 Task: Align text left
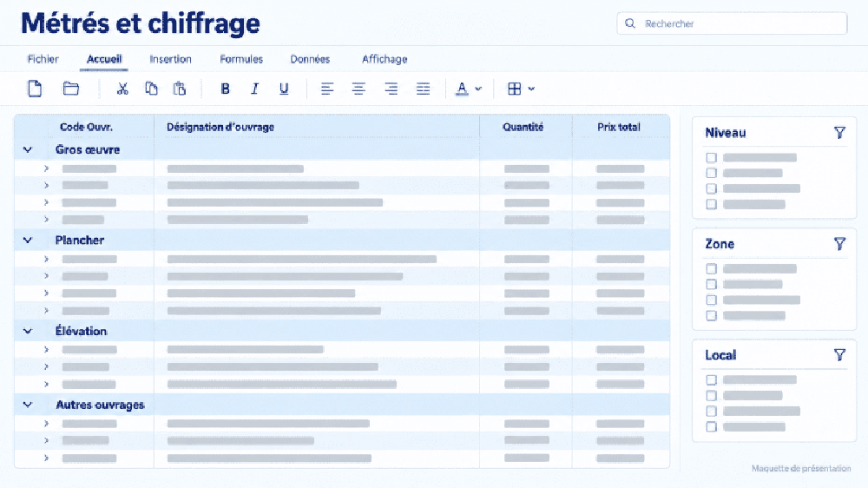[327, 89]
